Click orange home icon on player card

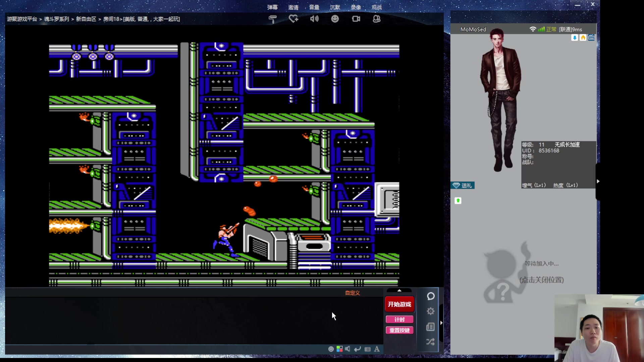(x=583, y=38)
